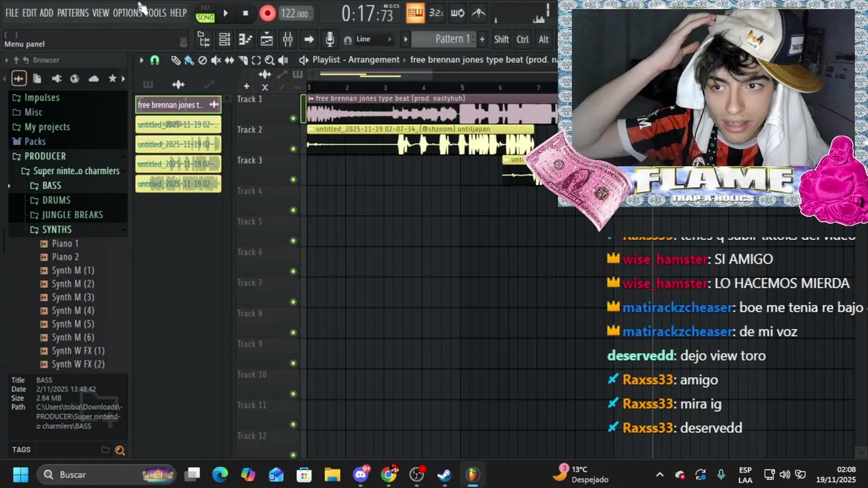The width and height of the screenshot is (868, 488).
Task: Show audio clips in the picker panel
Action: [x=178, y=85]
